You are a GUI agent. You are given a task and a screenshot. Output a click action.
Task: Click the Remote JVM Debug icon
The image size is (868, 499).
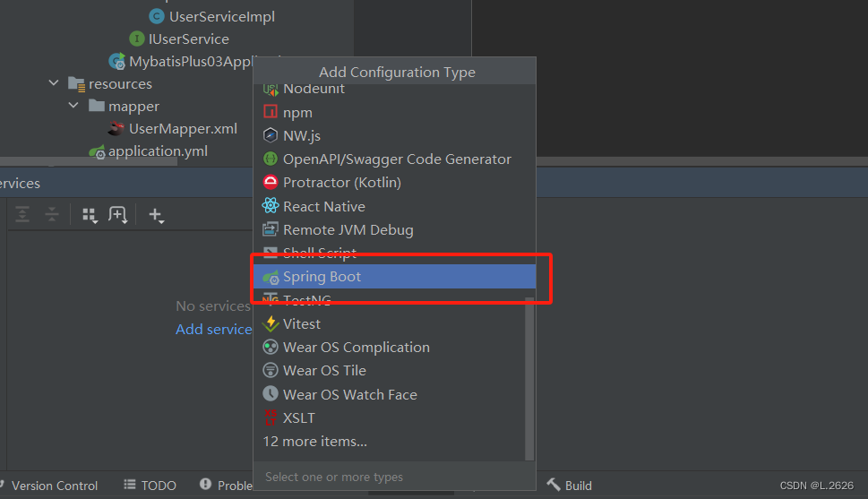[x=271, y=228]
